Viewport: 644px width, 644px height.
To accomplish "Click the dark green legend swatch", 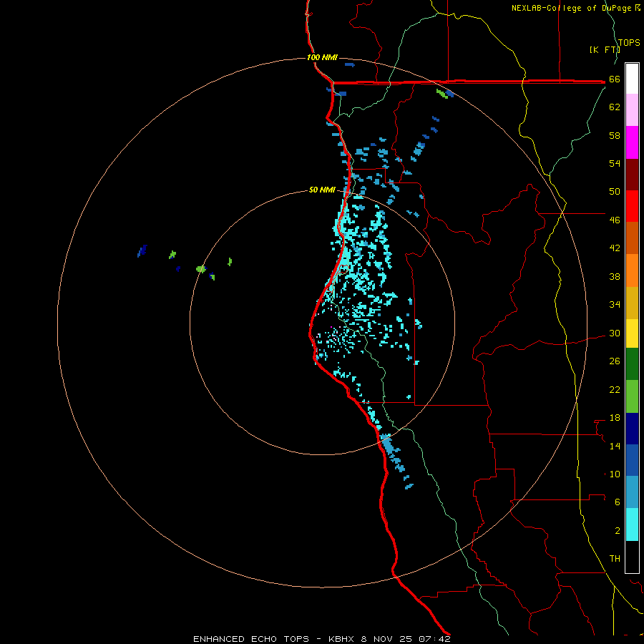I will (632, 364).
